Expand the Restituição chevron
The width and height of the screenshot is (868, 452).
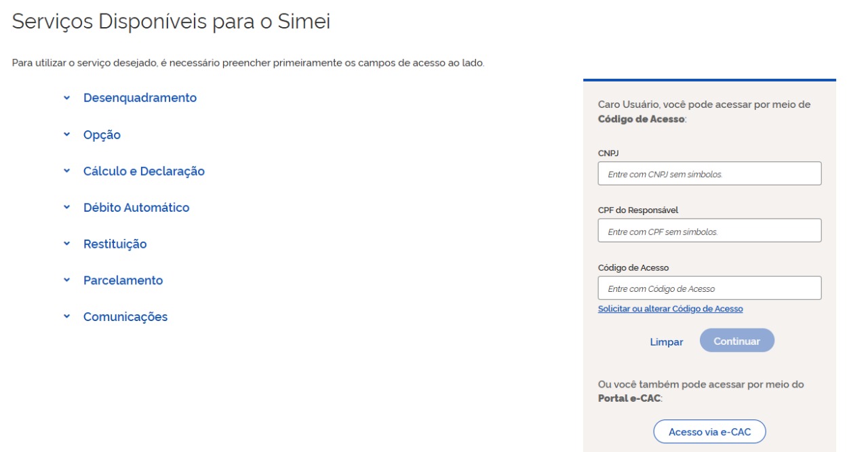point(66,244)
